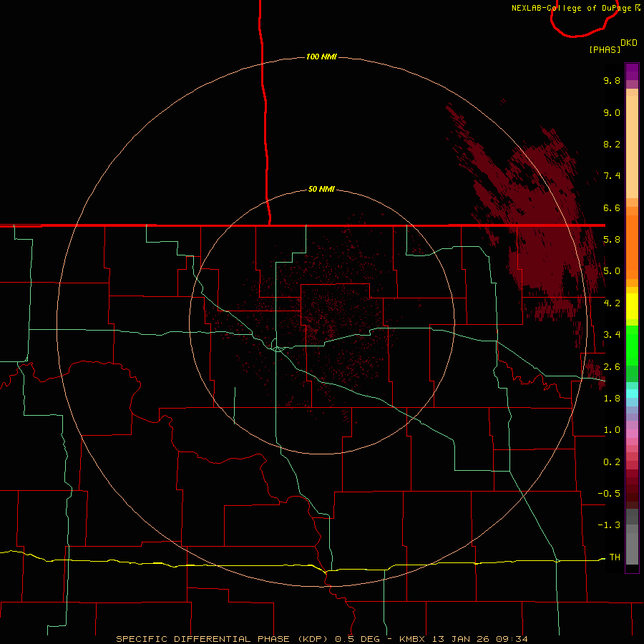Click the 7.4 value on color scale
This screenshot has width=644, height=644.
tap(612, 176)
